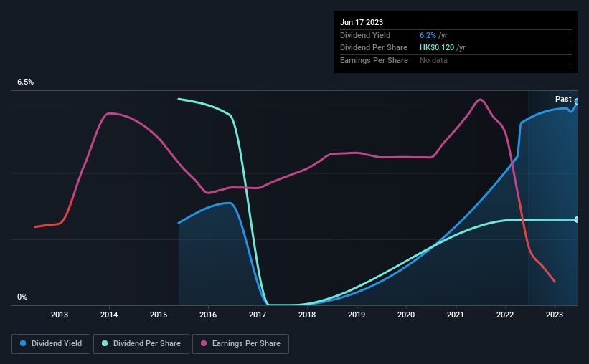This screenshot has width=589, height=364.
Task: Toggle the Earnings Per Share legend button
Action: (x=240, y=344)
